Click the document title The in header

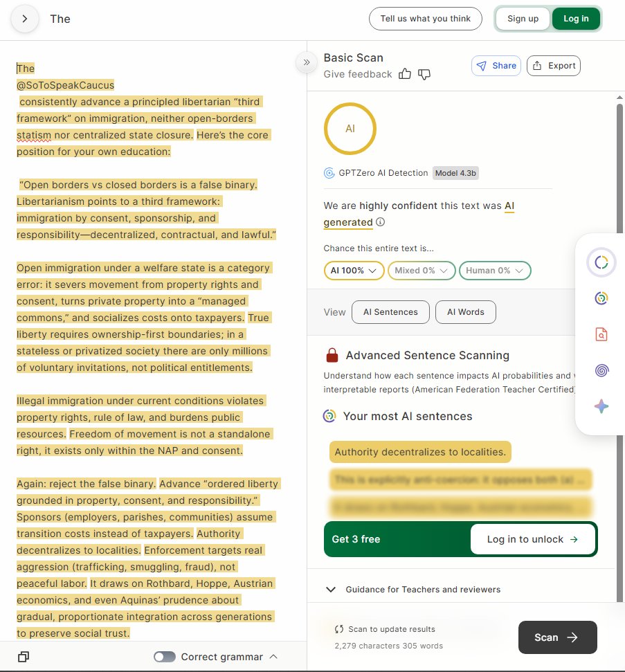coord(60,19)
